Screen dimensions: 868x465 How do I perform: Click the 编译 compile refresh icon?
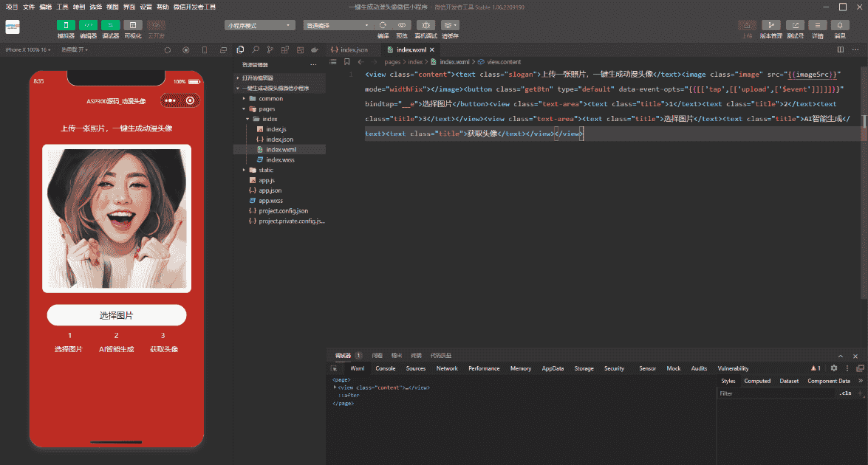click(383, 25)
